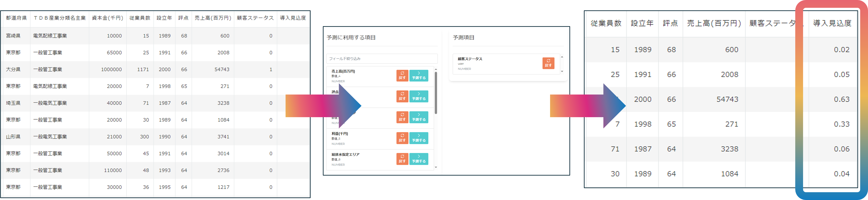Click 都道府県 column header in left table
The width and height of the screenshot is (868, 200).
click(16, 18)
